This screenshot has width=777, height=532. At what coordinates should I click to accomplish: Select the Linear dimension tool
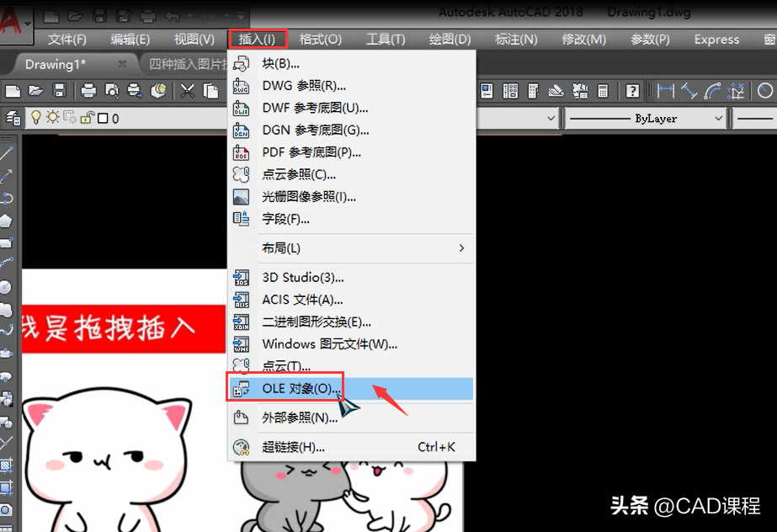pos(666,91)
